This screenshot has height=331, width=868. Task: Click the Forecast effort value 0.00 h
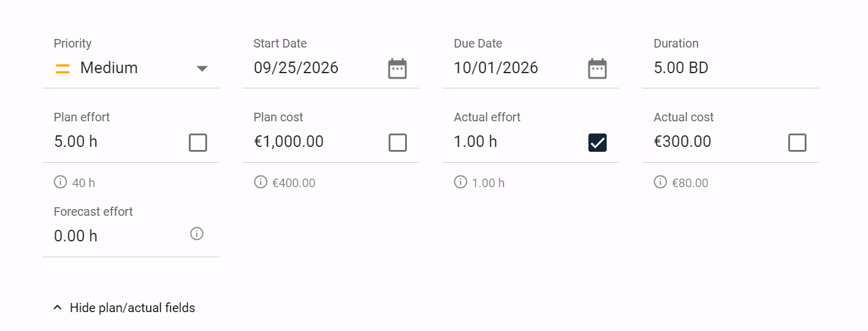pyautogui.click(x=76, y=237)
